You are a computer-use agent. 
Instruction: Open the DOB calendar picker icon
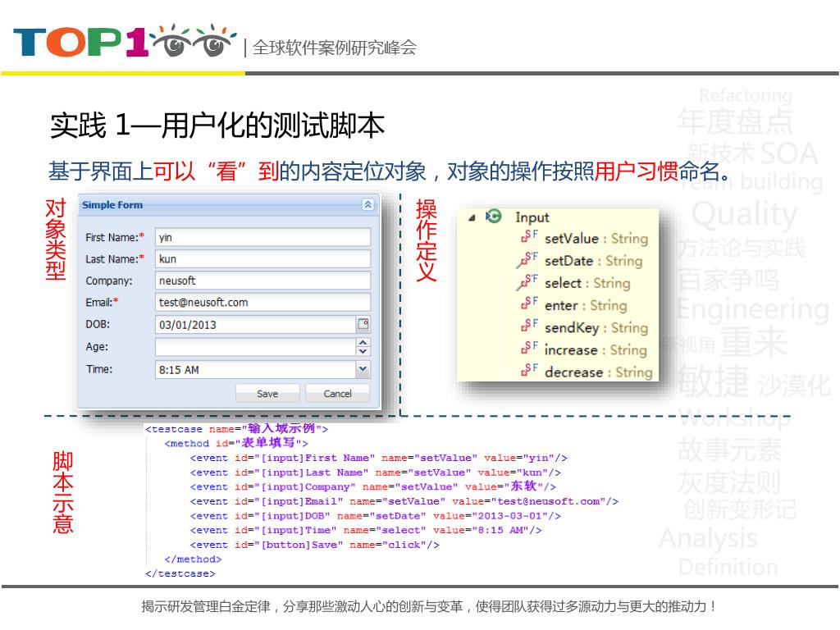[363, 324]
